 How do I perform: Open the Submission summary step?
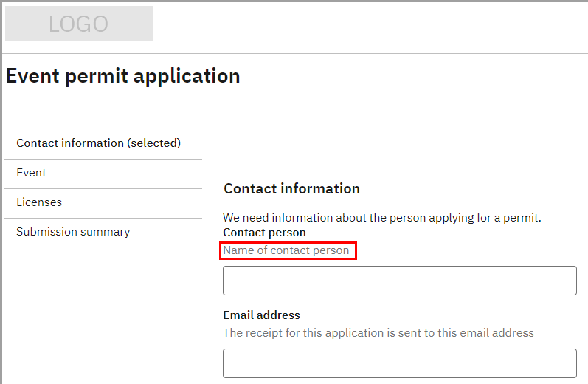[x=73, y=232]
